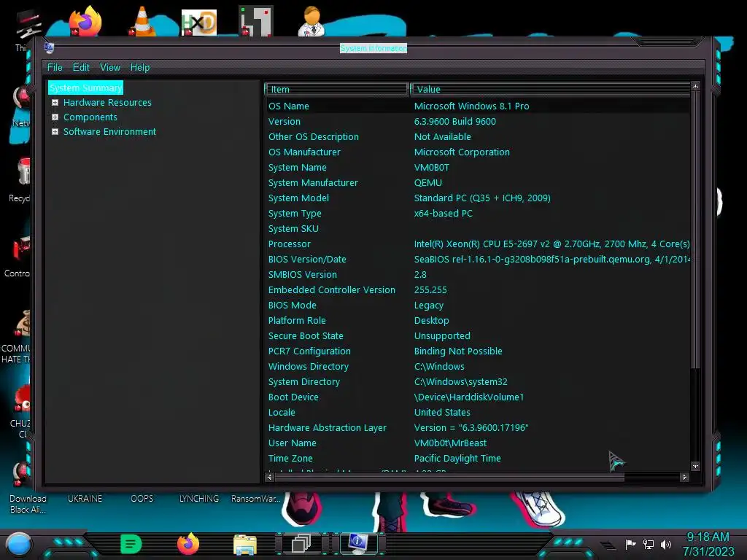Select the System Name row
Screen dimensions: 747x560
click(477, 168)
